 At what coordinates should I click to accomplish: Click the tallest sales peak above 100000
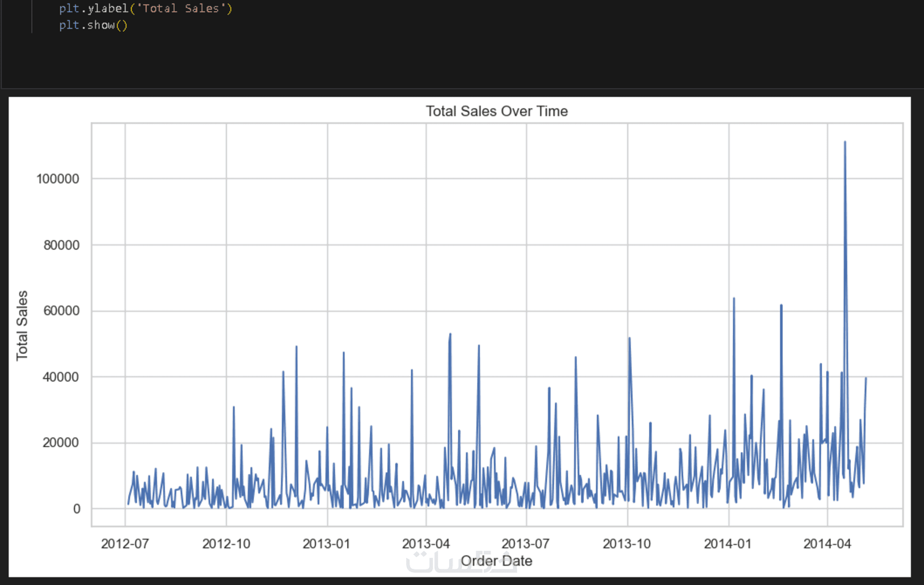coord(845,143)
